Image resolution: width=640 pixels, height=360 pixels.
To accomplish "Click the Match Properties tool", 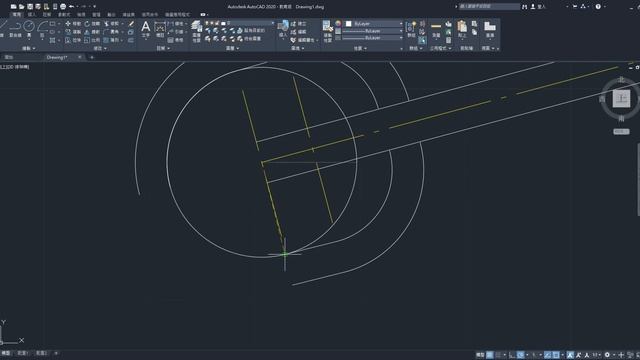I will click(328, 31).
